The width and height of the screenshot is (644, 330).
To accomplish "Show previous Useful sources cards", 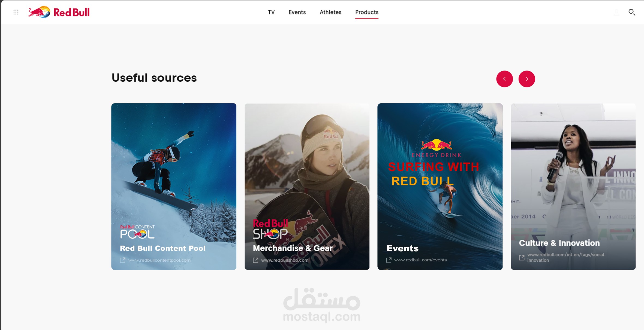I will (504, 79).
